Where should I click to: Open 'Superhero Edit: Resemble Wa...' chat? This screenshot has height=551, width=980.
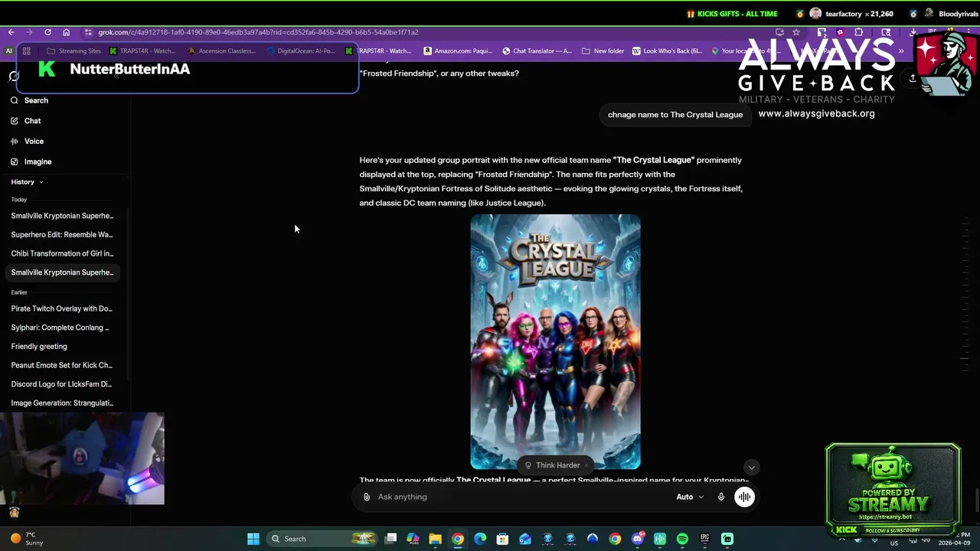(62, 235)
